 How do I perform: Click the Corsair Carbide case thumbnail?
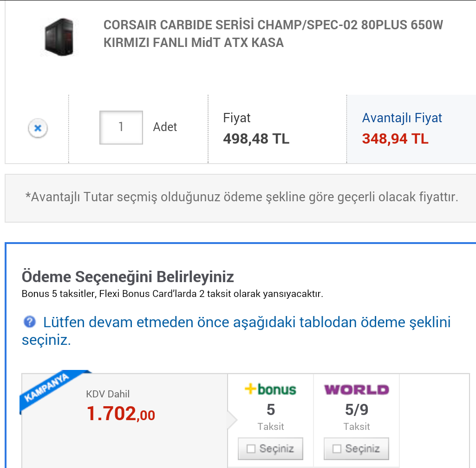point(59,37)
